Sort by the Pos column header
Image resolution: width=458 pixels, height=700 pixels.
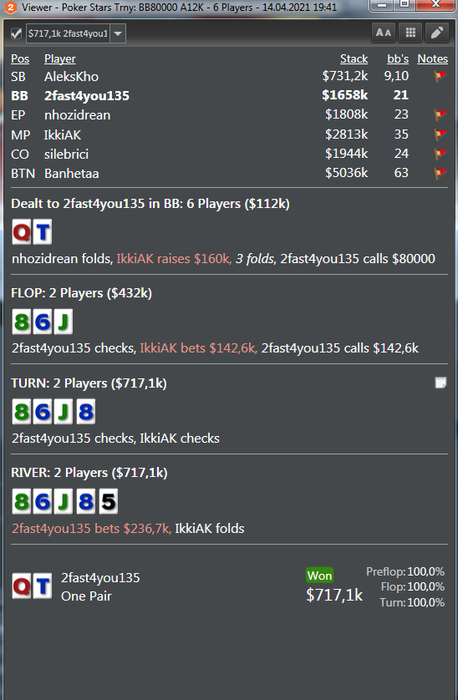(x=20, y=59)
